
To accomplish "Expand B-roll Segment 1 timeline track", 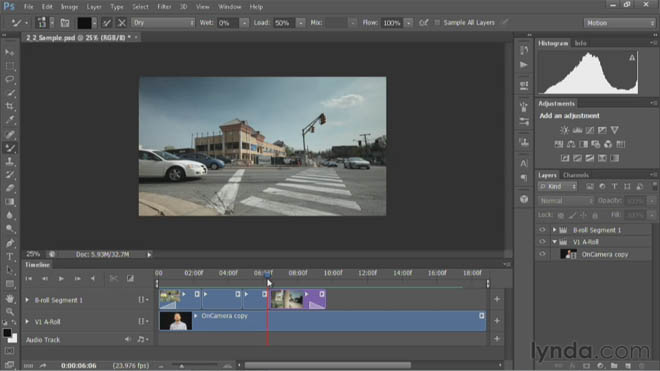I will coord(27,300).
